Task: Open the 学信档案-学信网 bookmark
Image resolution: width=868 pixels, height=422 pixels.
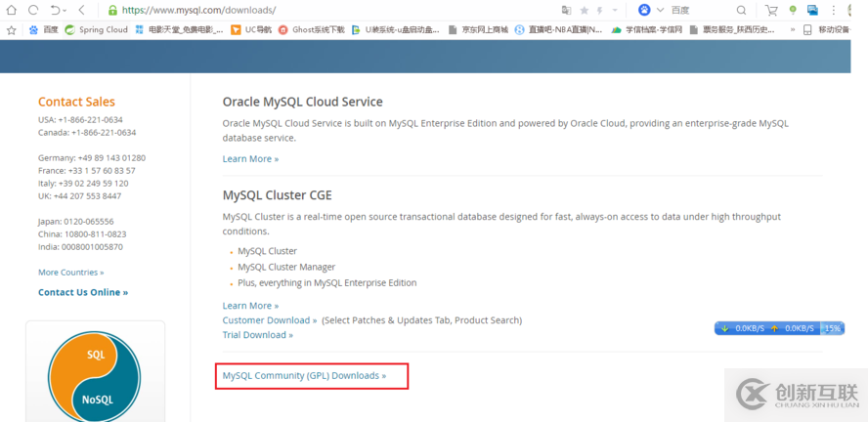Action: [646, 30]
